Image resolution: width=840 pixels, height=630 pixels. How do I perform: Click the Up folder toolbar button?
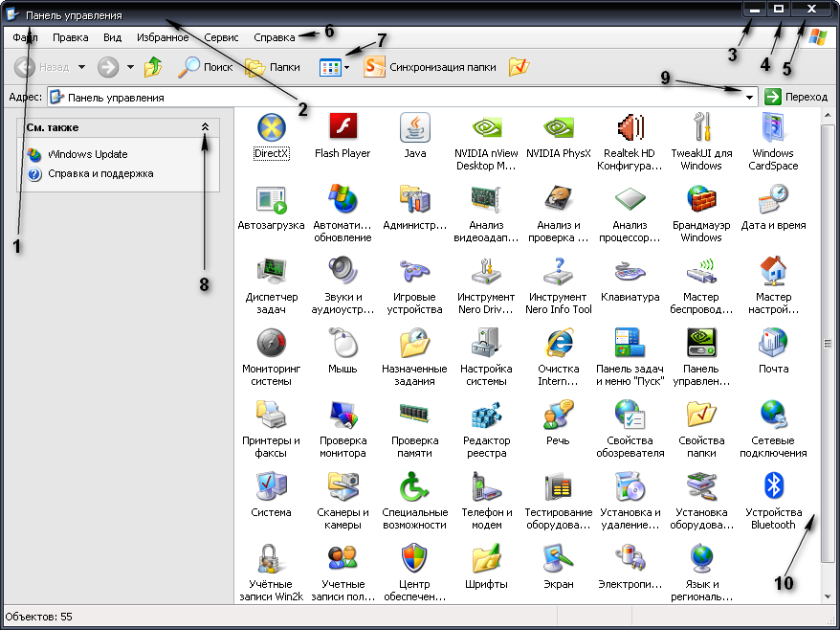[153, 67]
